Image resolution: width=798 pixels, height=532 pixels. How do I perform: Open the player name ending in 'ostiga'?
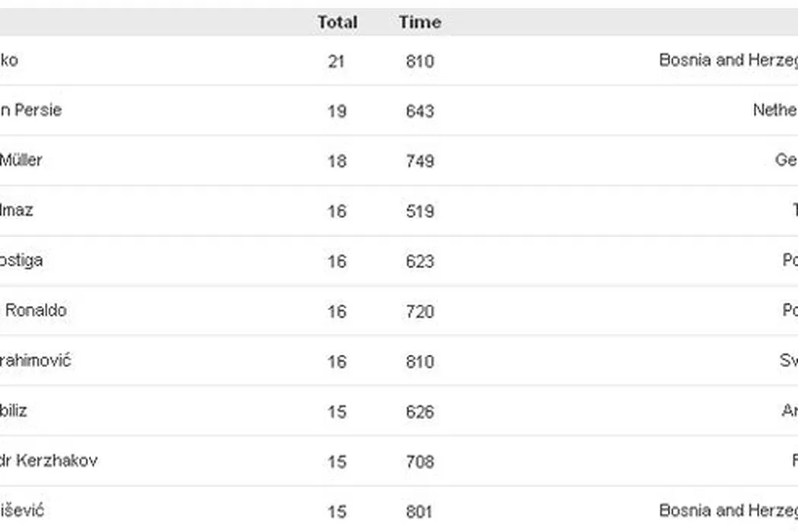[21, 261]
